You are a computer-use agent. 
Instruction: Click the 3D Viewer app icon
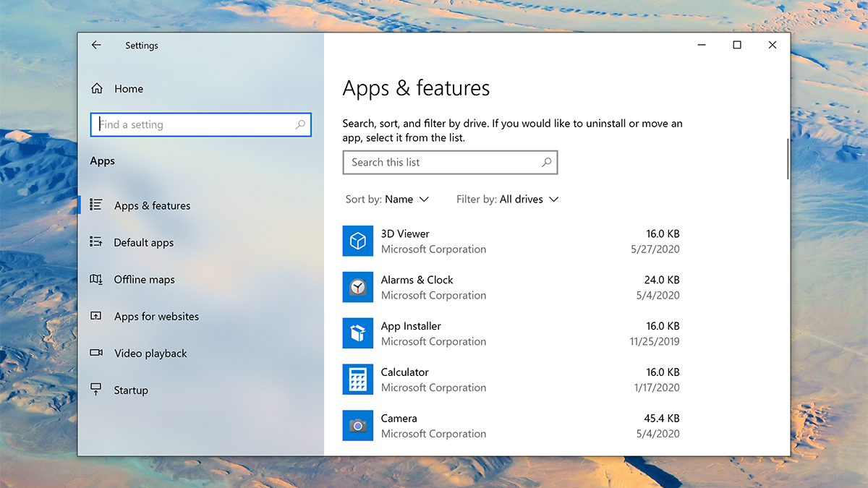point(358,241)
